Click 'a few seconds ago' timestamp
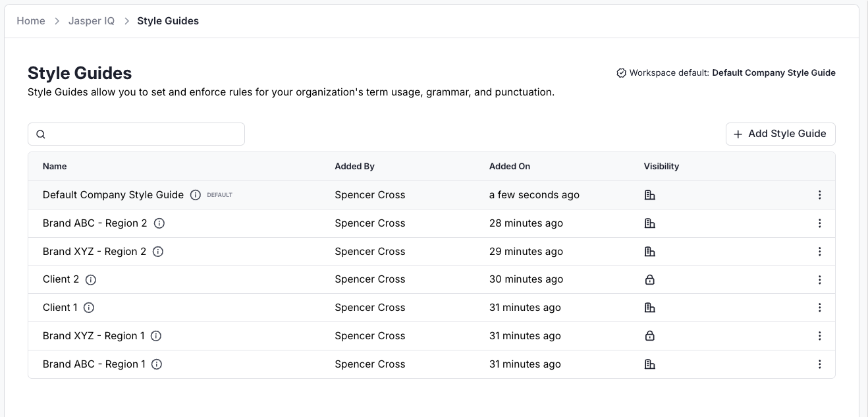Image resolution: width=868 pixels, height=417 pixels. 534,195
